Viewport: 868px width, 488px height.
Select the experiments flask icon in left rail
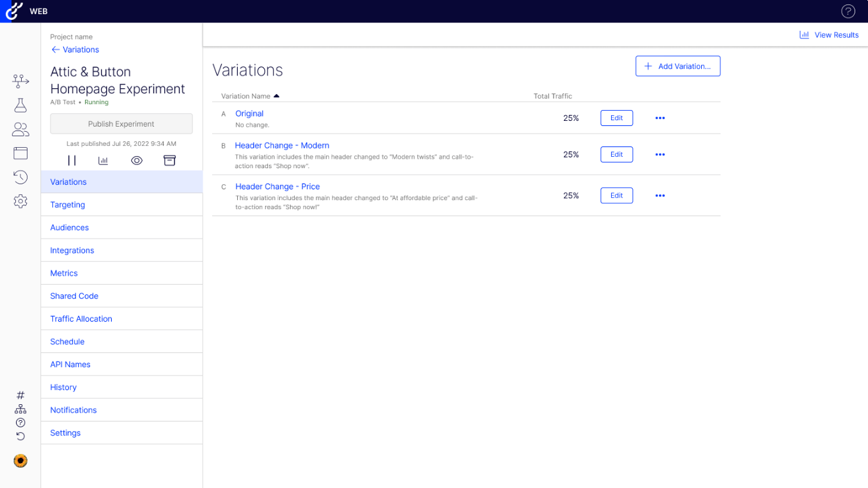point(20,105)
